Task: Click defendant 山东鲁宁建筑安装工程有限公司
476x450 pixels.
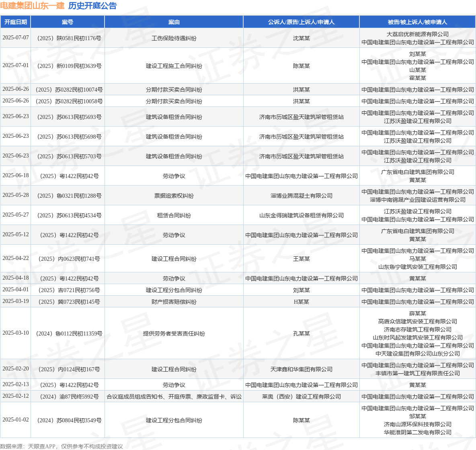Action: click(x=417, y=267)
